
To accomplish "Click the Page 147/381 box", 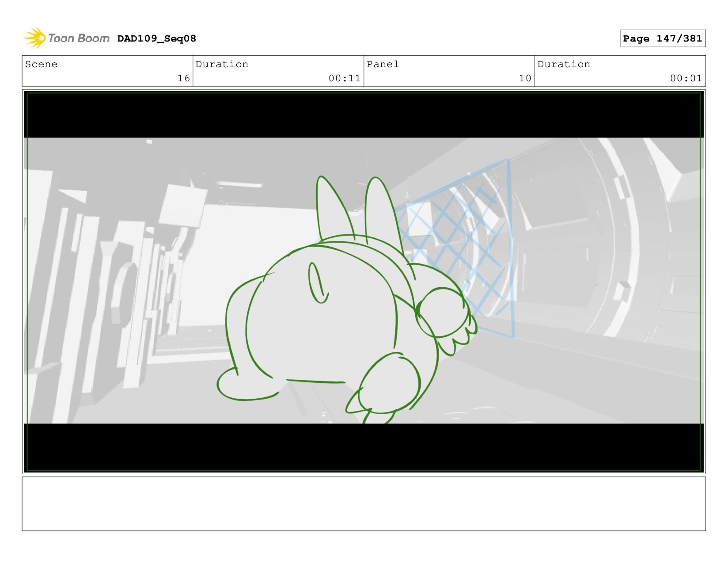I will pyautogui.click(x=663, y=38).
